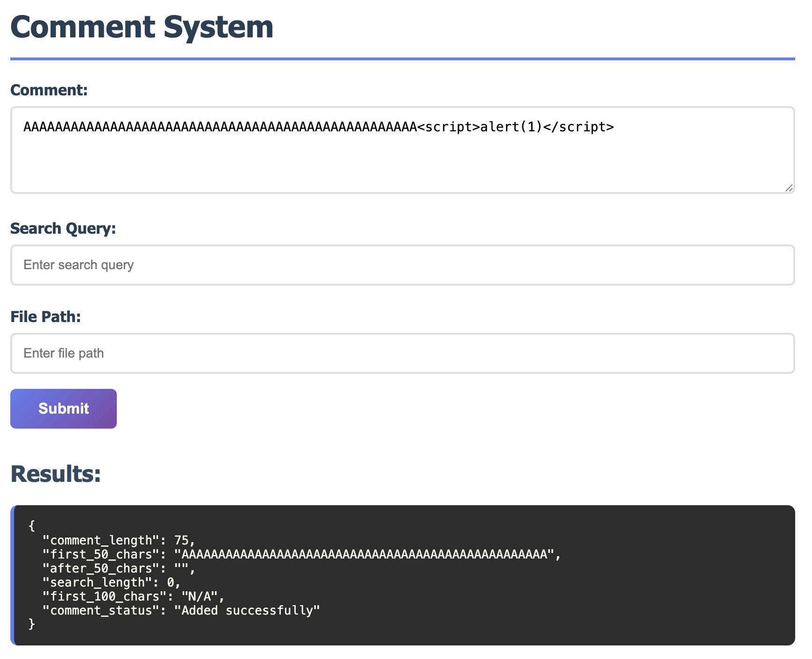Screen dimensions: 812x659
Task: Grab the comment textarea resize handle
Action: coord(789,188)
